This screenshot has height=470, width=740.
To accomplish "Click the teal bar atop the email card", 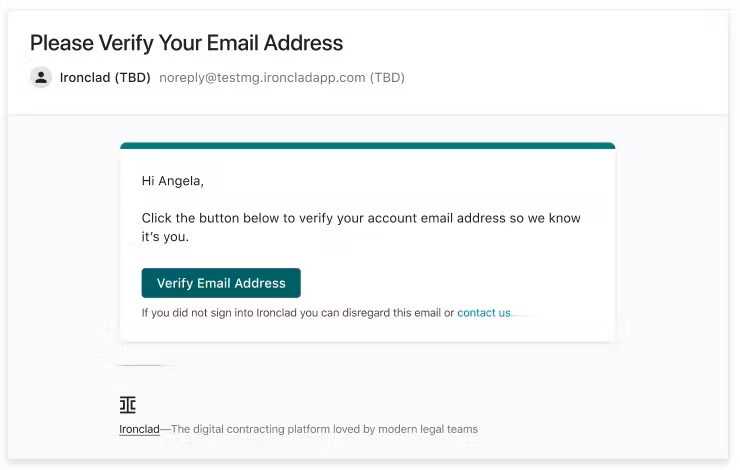I will [x=368, y=145].
